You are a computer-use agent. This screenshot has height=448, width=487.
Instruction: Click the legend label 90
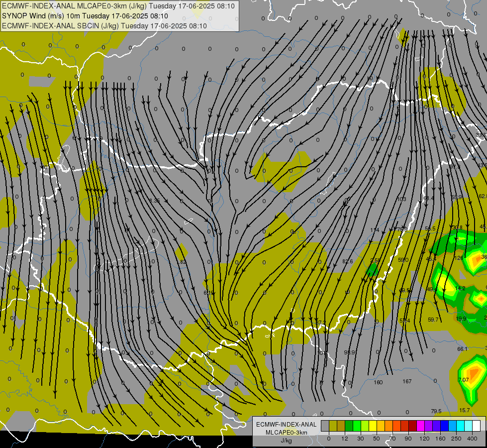pos(408,439)
